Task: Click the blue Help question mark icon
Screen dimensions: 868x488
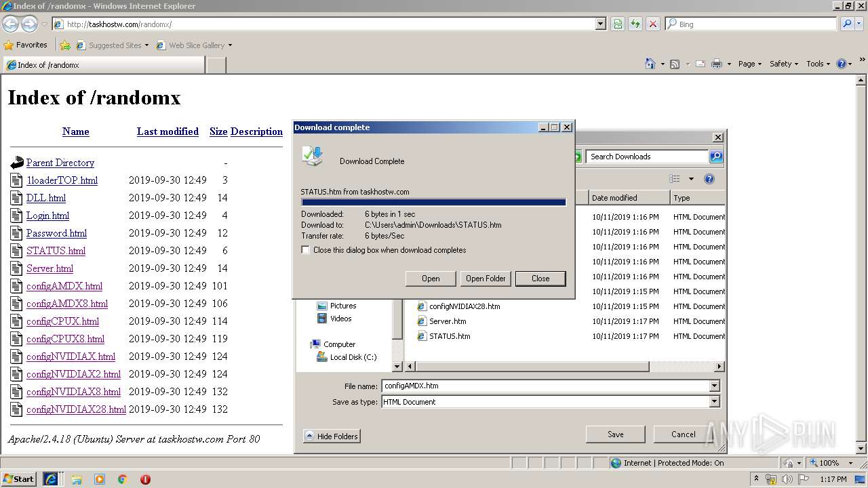Action: pos(842,64)
